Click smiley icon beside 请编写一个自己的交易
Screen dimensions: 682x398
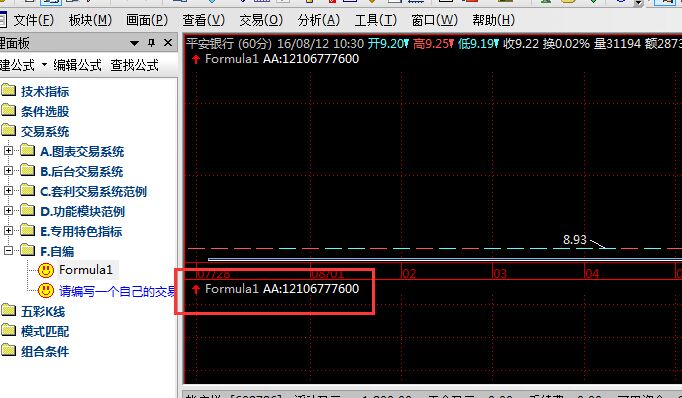46,291
